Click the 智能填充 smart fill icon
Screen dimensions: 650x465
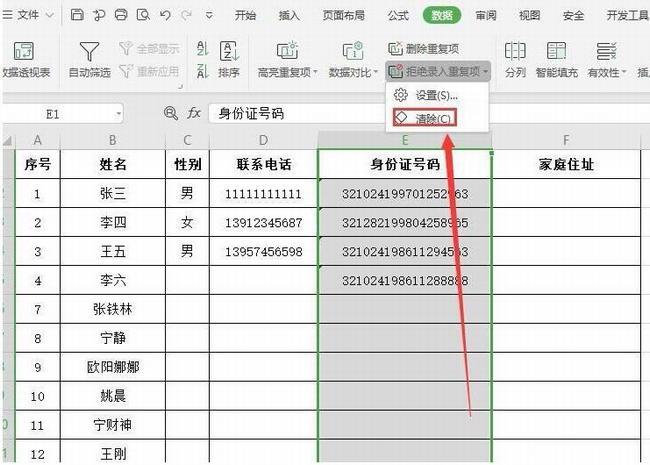[556, 51]
